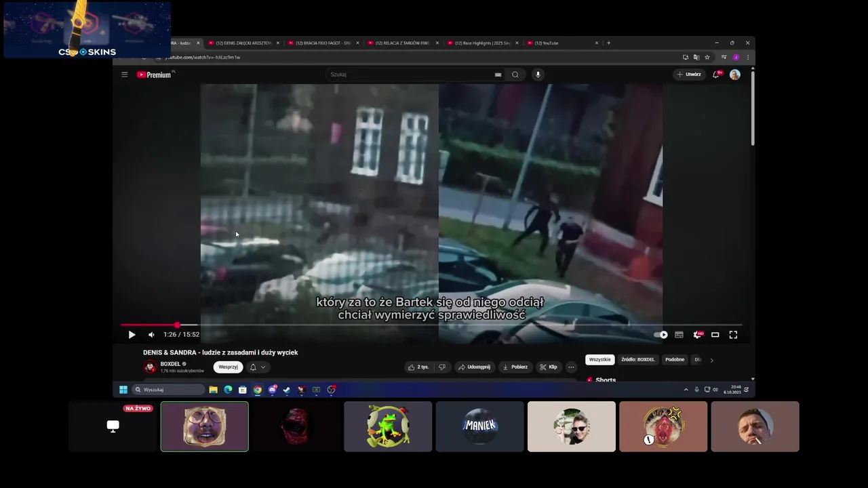This screenshot has height=488, width=868.
Task: Toggle autoplay switch in player
Action: coord(660,334)
